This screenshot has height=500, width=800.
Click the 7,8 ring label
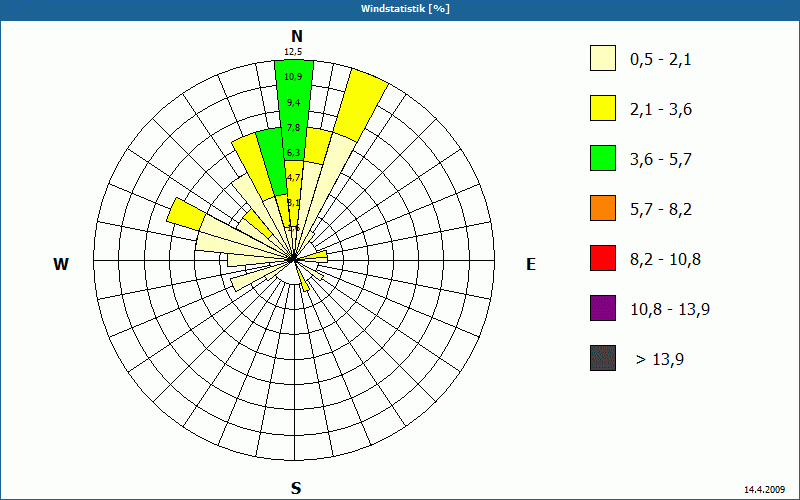coord(293,128)
